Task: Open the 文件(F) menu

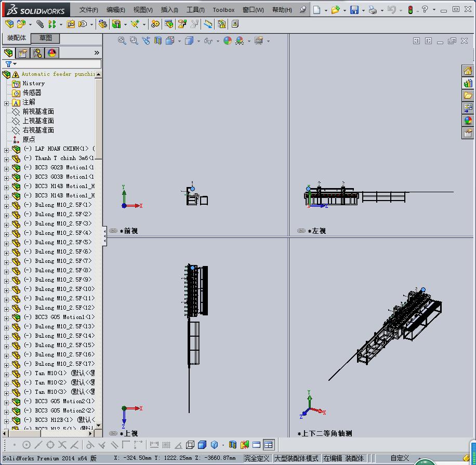Action: pos(88,10)
